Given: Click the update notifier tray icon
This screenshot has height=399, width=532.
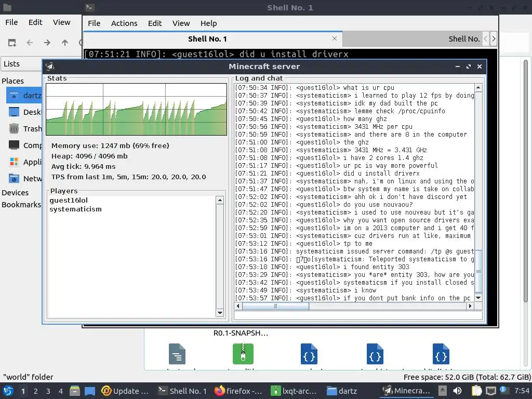Looking at the screenshot, I should click(x=503, y=390).
